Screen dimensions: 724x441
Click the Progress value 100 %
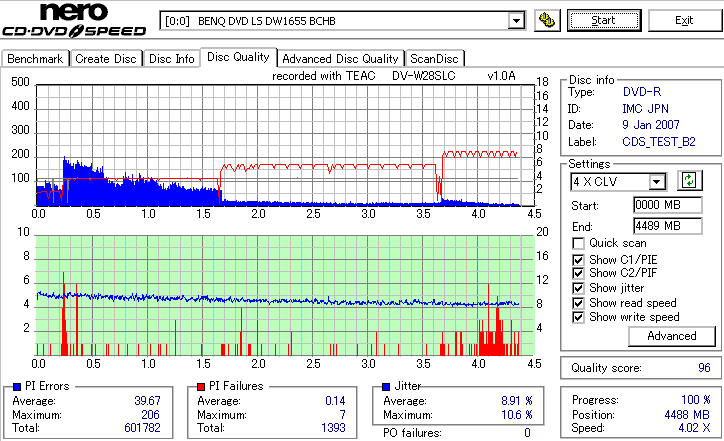point(696,400)
